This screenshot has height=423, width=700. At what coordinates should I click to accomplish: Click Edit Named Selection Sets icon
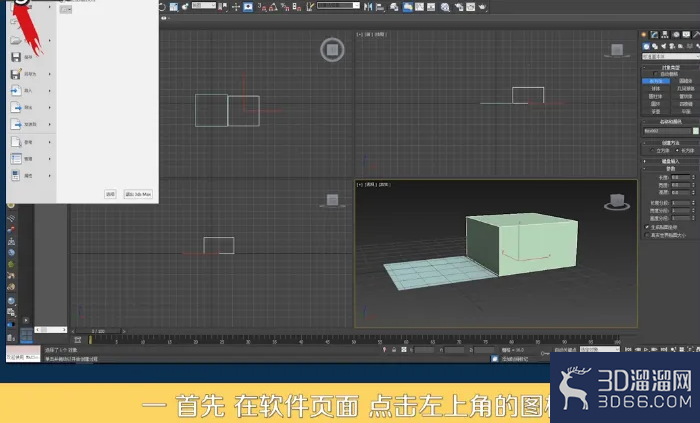click(309, 7)
